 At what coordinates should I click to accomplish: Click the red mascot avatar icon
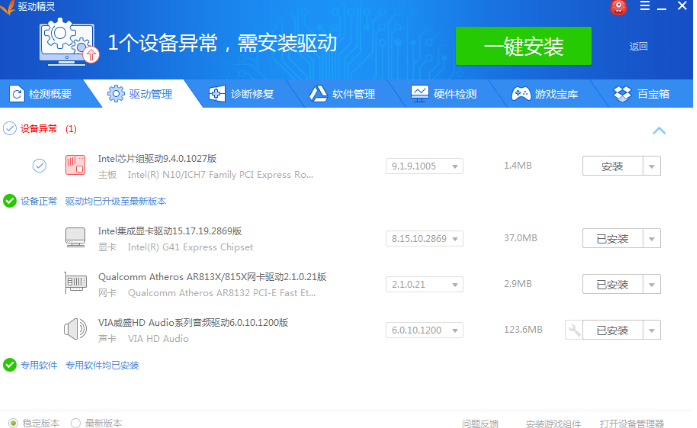(x=618, y=7)
